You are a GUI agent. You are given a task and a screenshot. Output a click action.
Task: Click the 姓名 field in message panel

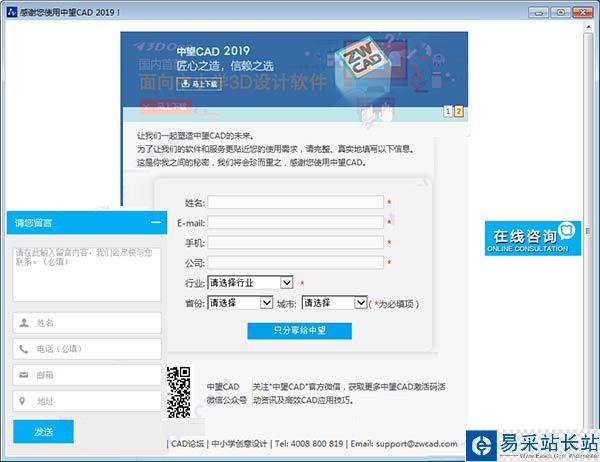click(87, 323)
